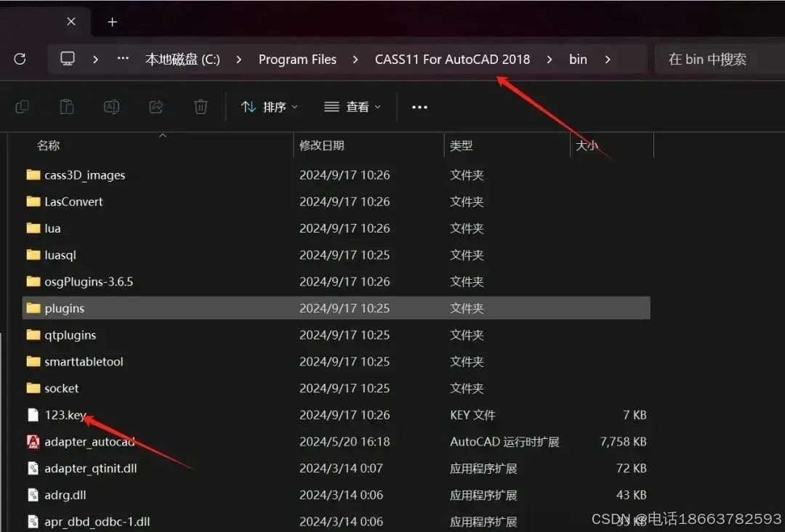Expand chevron after the monitor icon in path

[x=96, y=59]
